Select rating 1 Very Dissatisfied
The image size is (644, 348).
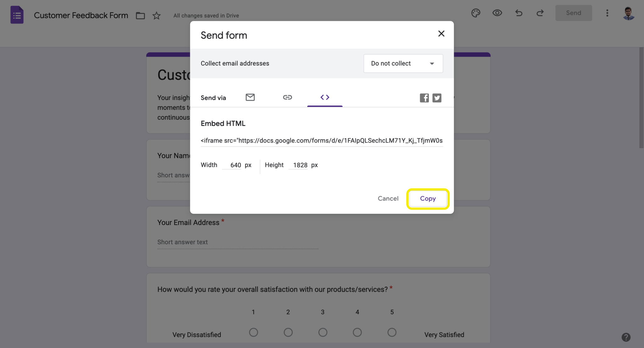253,332
